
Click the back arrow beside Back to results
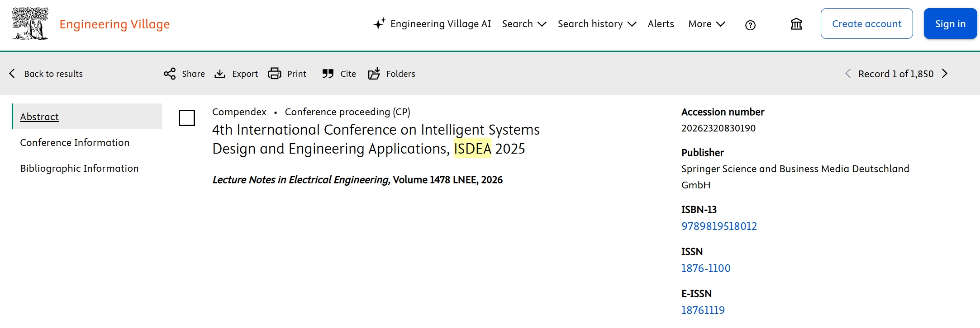coord(12,74)
